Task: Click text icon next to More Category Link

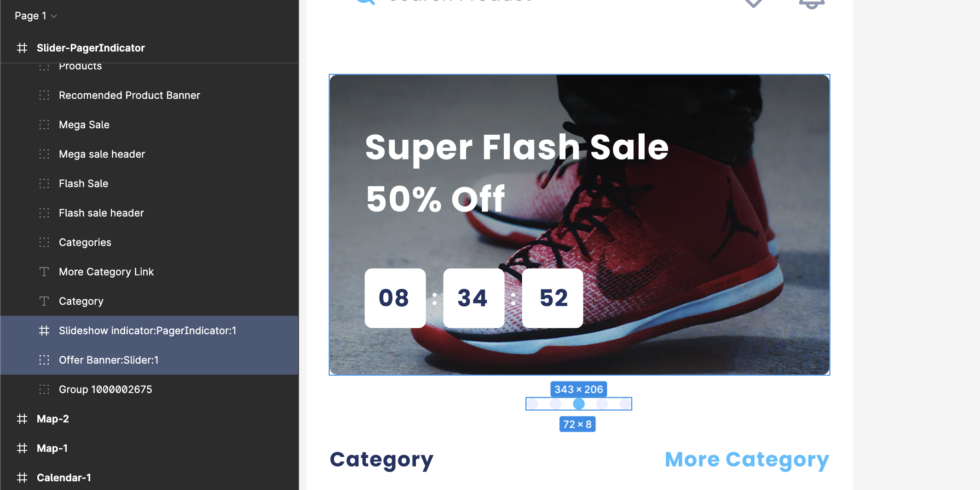Action: coord(44,272)
